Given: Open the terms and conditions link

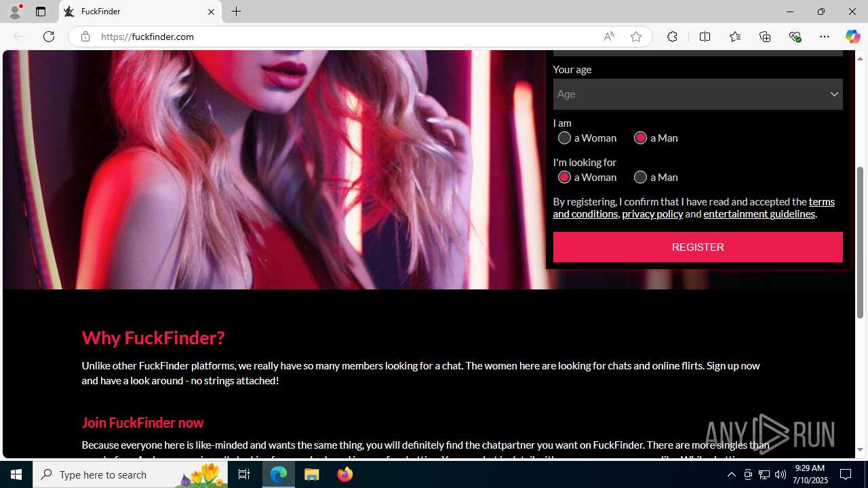Looking at the screenshot, I should click(694, 207).
